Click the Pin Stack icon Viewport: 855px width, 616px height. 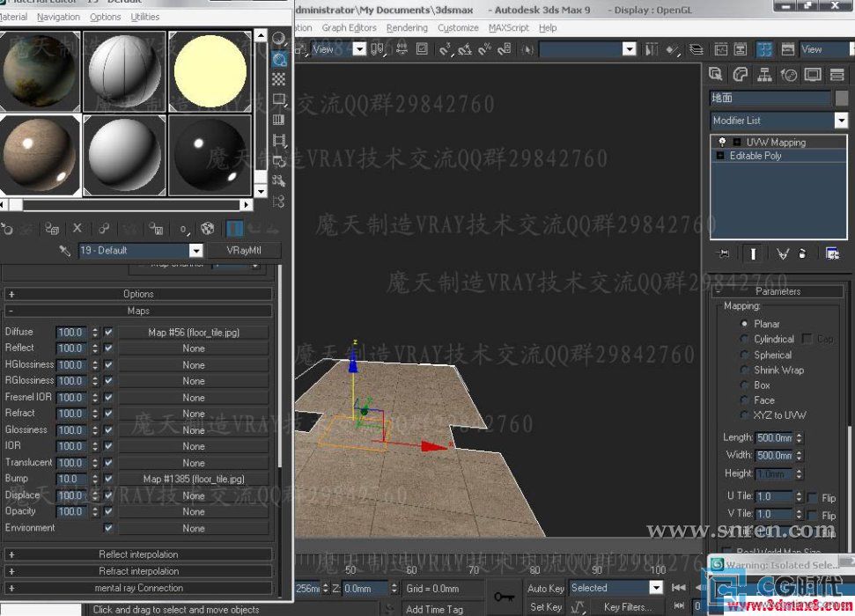724,253
